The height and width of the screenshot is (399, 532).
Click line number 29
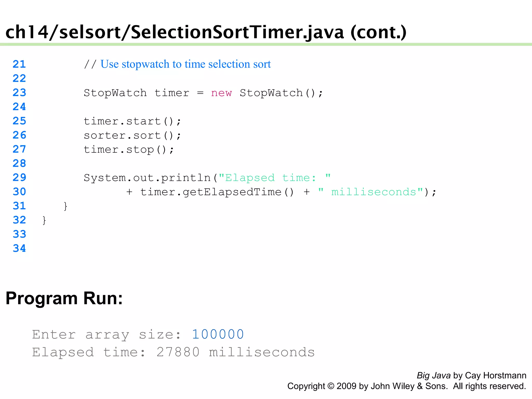pos(19,177)
